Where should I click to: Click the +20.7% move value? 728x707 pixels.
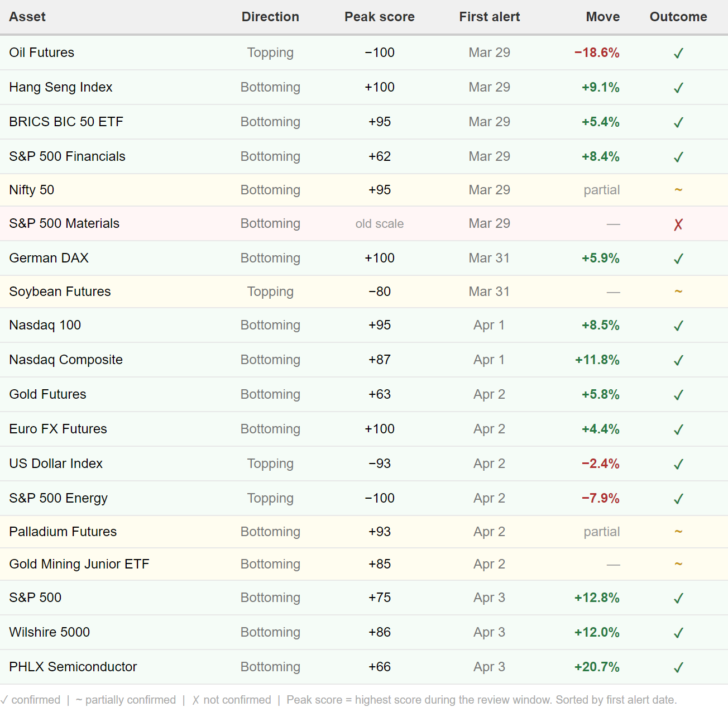[x=597, y=667]
